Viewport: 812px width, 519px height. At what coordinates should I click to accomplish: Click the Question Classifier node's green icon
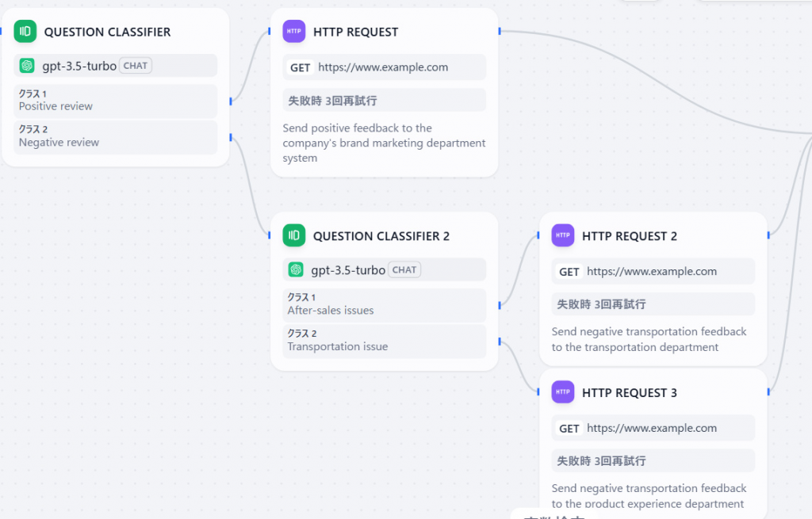(x=26, y=32)
